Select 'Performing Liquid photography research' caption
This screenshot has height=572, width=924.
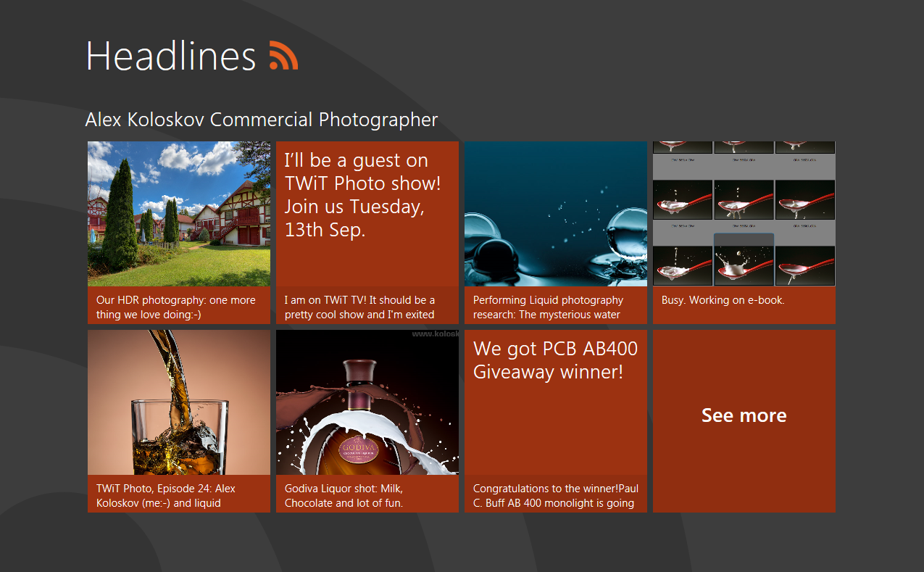coord(556,307)
